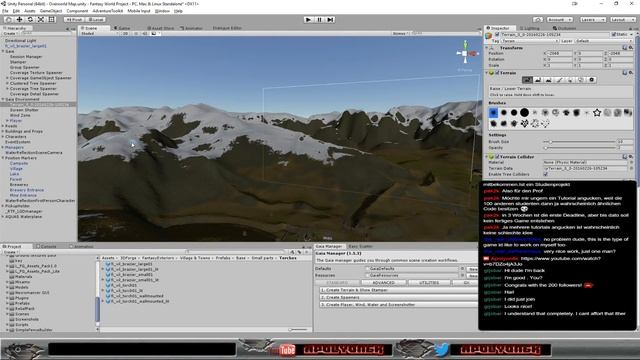Viewport: 640px width, 360px height.
Task: Click Create Player, Wind, Water and Screenshotter
Action: 398,305
